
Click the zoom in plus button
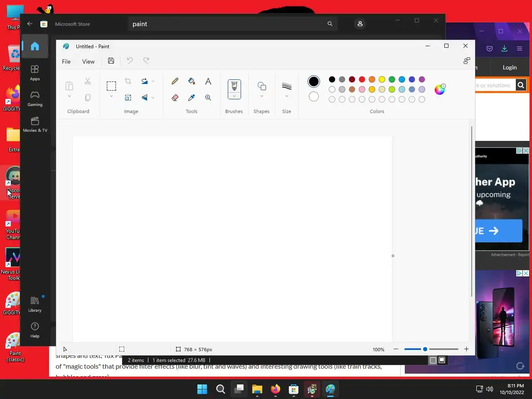[x=466, y=349]
